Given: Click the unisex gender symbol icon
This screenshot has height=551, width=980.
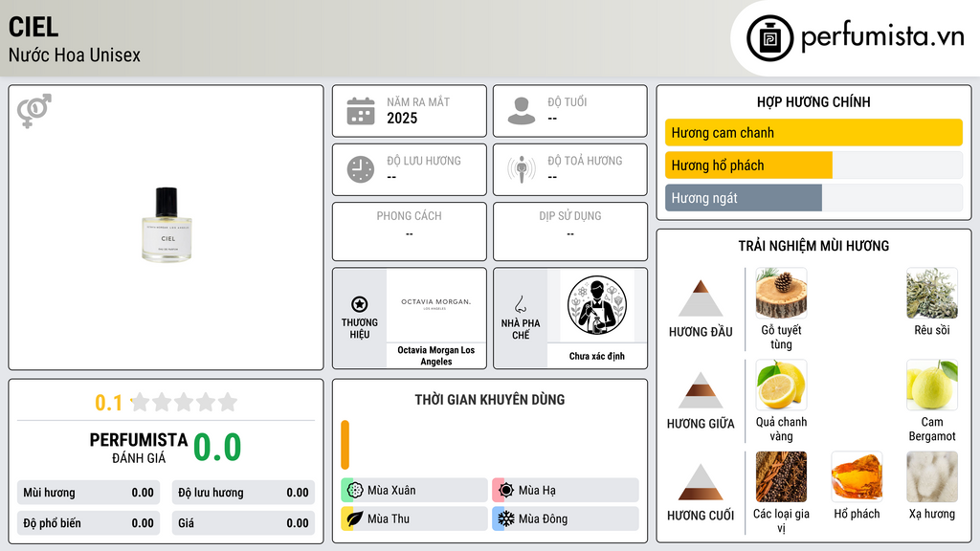Looking at the screenshot, I should (x=34, y=111).
